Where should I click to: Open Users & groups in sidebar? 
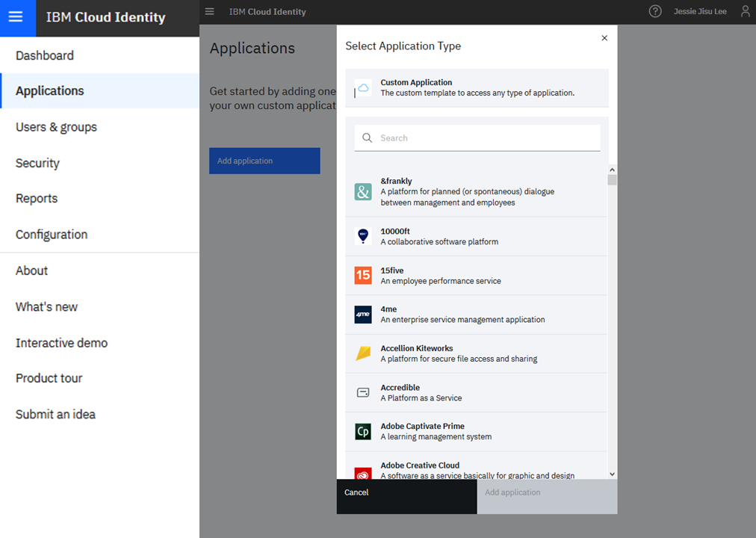[100, 127]
